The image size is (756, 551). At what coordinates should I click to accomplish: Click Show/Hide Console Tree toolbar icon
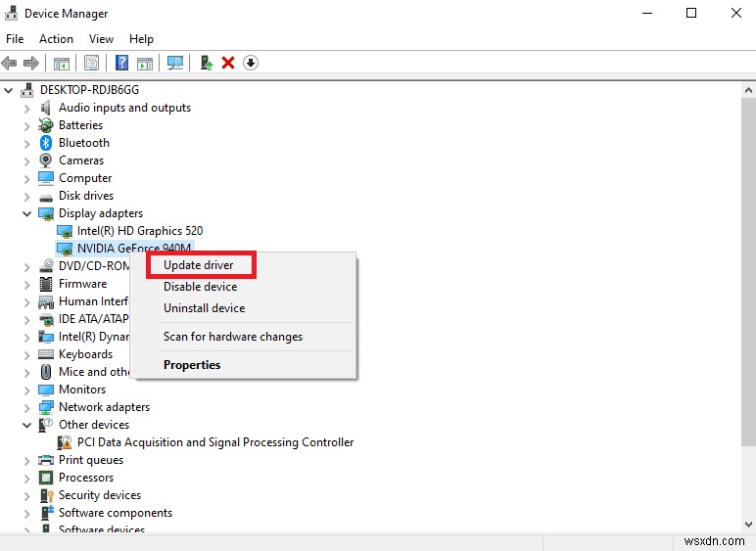62,63
